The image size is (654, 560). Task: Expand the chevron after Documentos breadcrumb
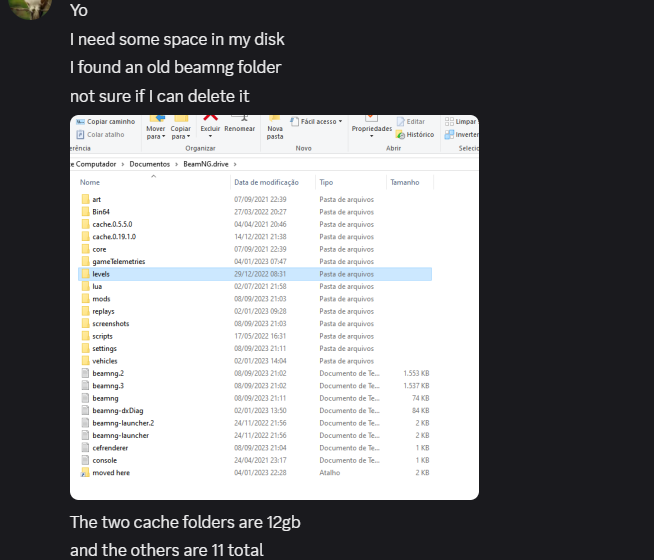(176, 164)
